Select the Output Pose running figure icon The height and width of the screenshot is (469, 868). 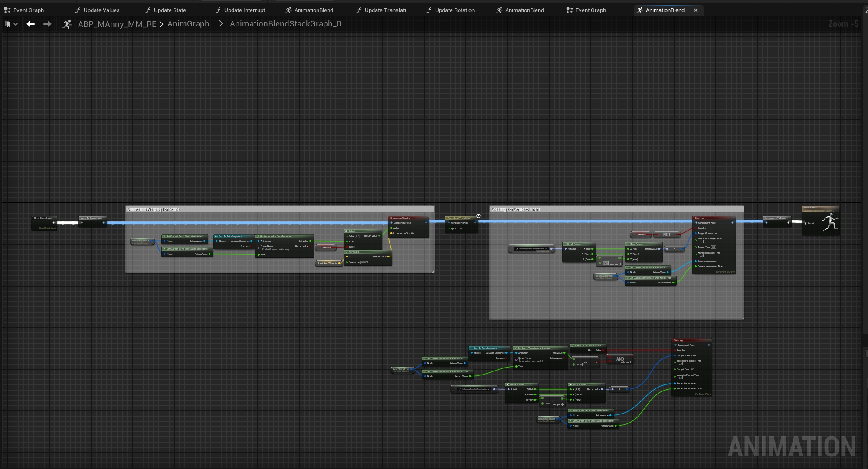830,222
